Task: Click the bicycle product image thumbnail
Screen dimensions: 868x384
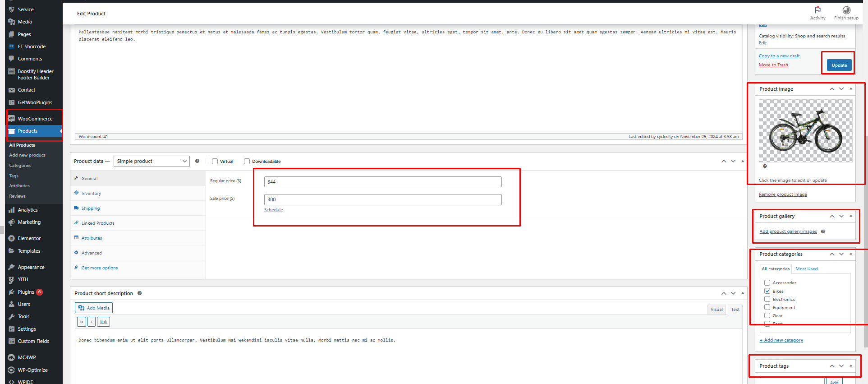Action: (x=806, y=131)
